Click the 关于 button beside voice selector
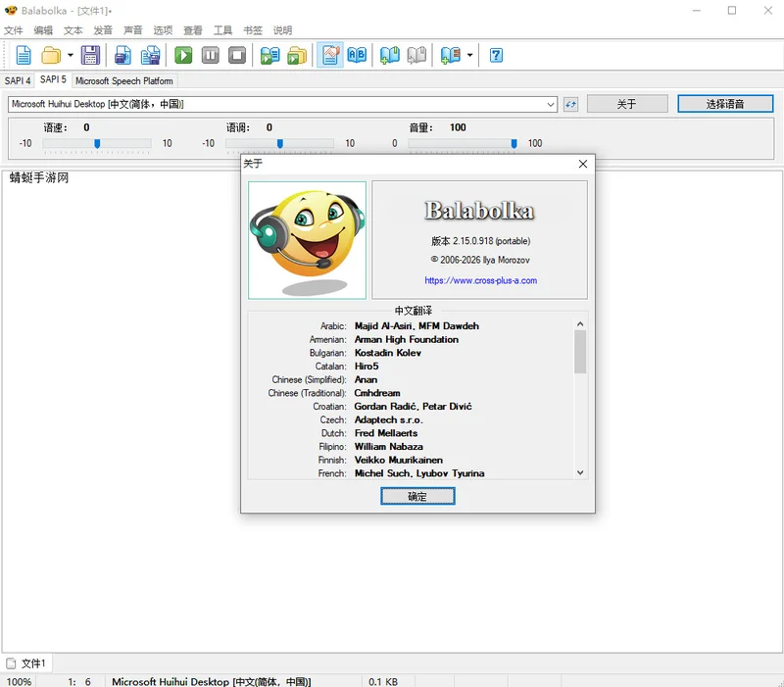 click(x=627, y=104)
